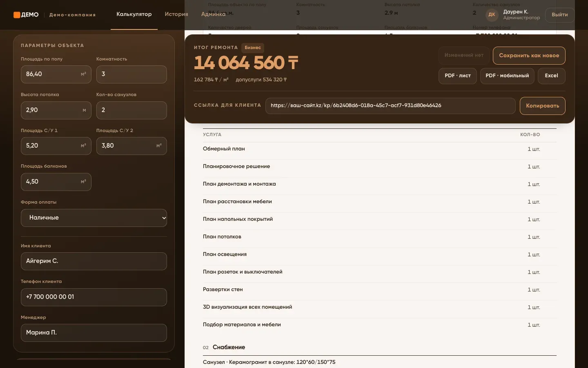
Task: Select the Имя клиента field
Action: point(94,261)
